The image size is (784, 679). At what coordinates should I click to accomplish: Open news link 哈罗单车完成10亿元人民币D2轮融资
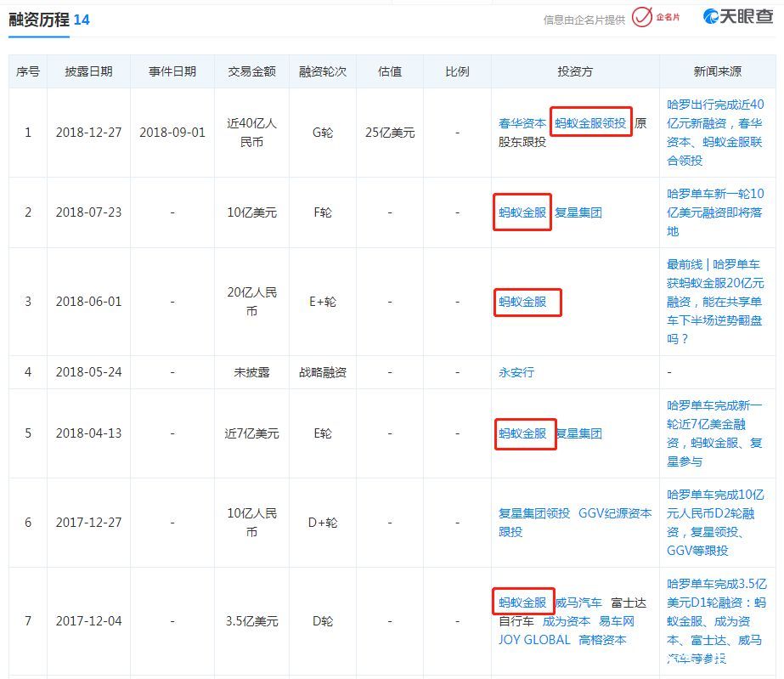715,523
